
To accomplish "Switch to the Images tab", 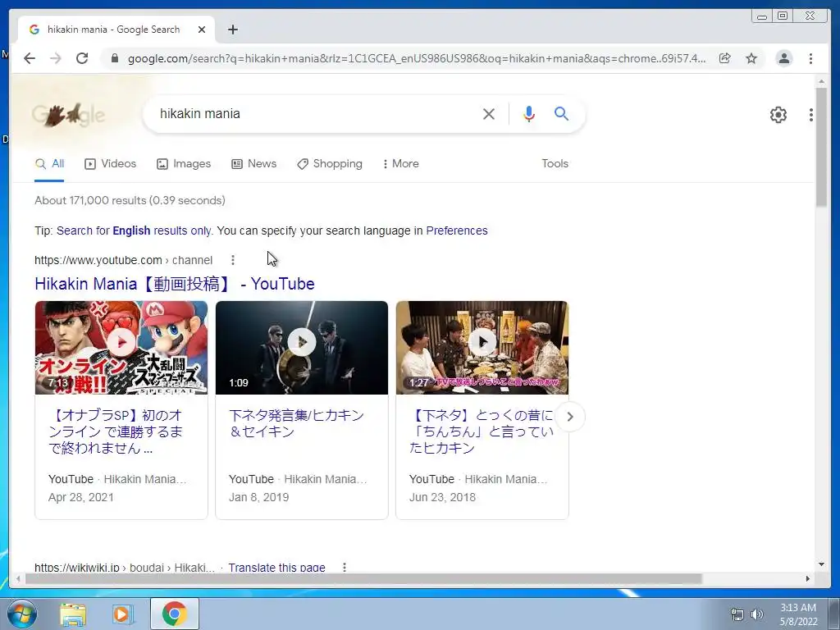I will (x=184, y=164).
